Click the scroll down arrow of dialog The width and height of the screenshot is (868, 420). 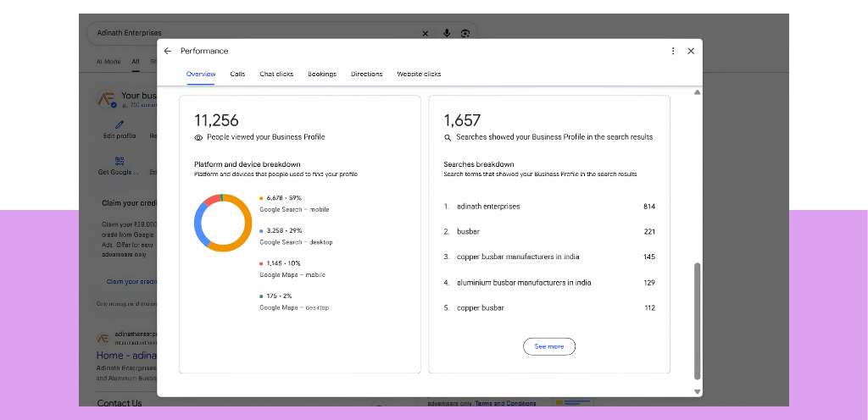(x=697, y=391)
